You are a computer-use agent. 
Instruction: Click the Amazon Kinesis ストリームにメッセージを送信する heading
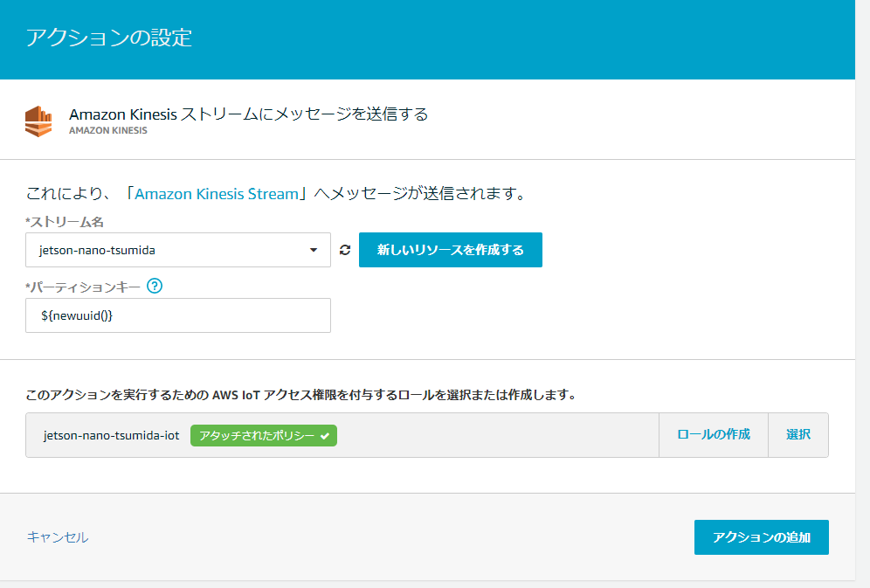tap(249, 114)
